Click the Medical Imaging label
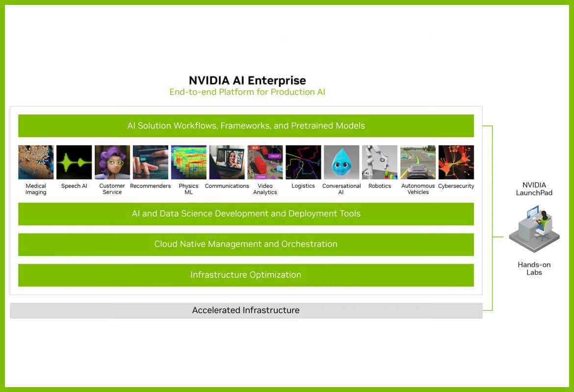This screenshot has height=392, width=574. pos(36,189)
